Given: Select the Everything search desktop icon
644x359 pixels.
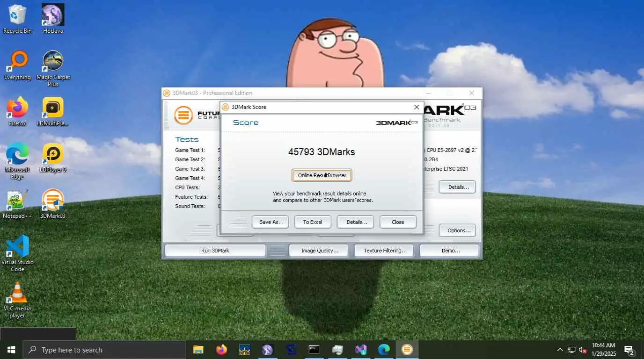Looking at the screenshot, I should [17, 65].
